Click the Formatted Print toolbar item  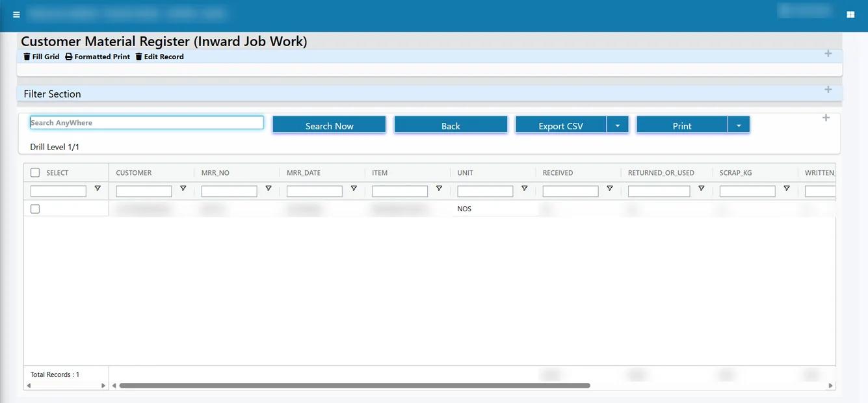coord(98,57)
